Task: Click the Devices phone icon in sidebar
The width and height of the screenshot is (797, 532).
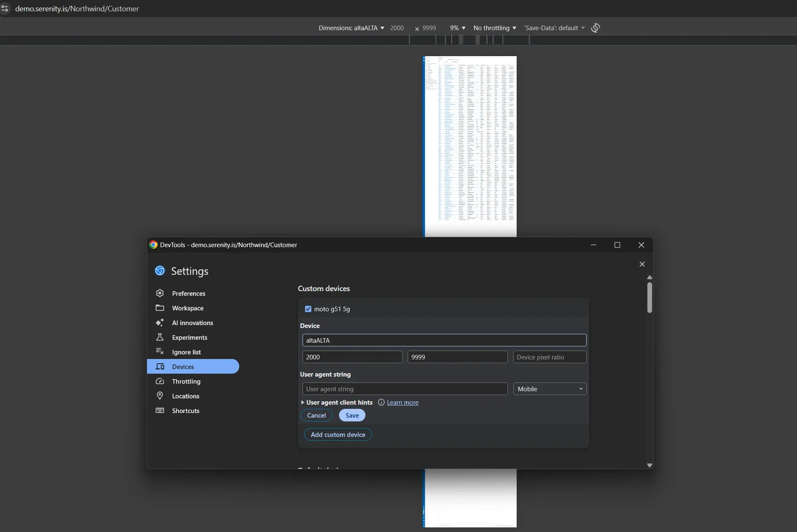Action: pyautogui.click(x=160, y=367)
